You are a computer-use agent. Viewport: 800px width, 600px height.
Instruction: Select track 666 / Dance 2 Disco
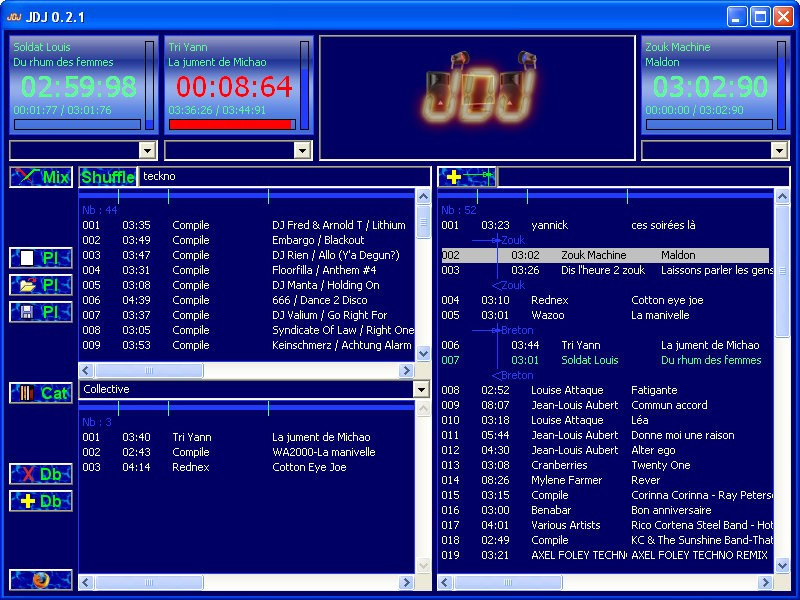point(247,300)
